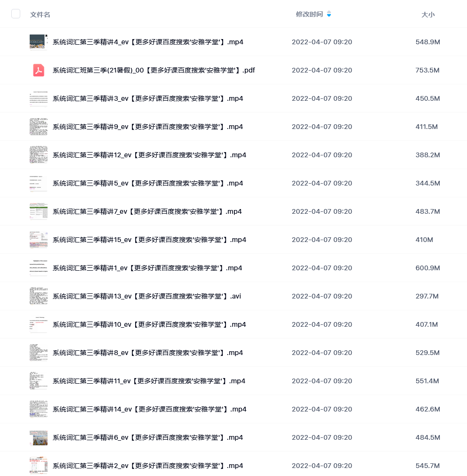Click the red PDF file icon

click(39, 70)
